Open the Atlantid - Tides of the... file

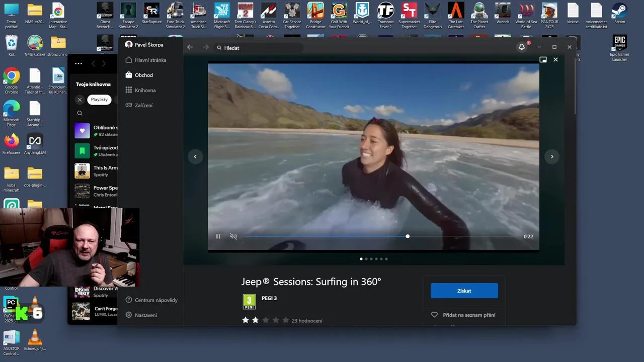click(x=35, y=80)
